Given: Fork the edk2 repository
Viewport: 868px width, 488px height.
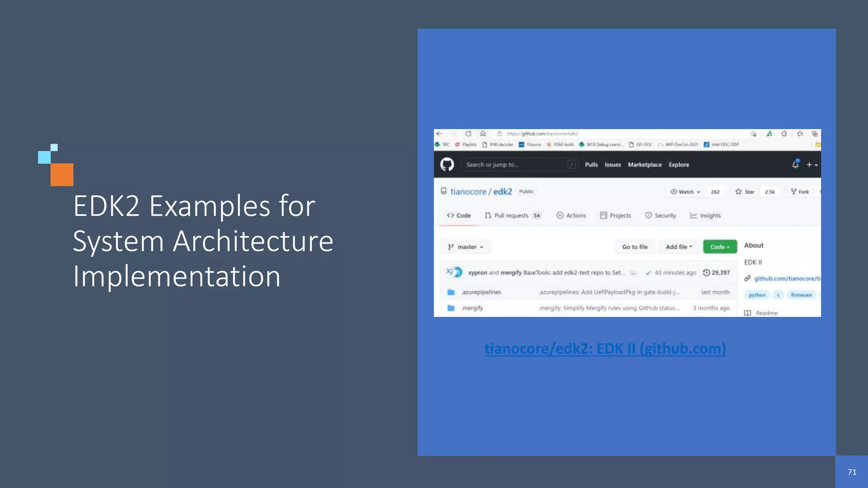Looking at the screenshot, I should pos(800,192).
